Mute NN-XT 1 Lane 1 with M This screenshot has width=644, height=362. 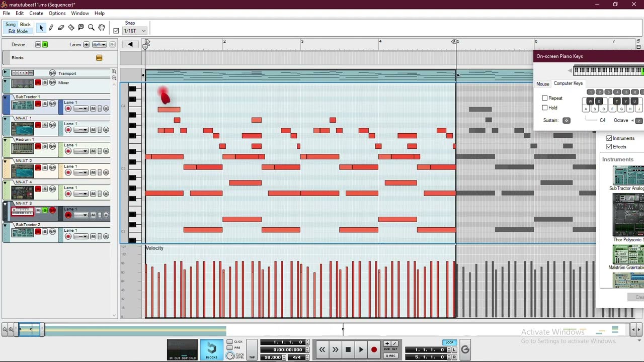pos(93,130)
